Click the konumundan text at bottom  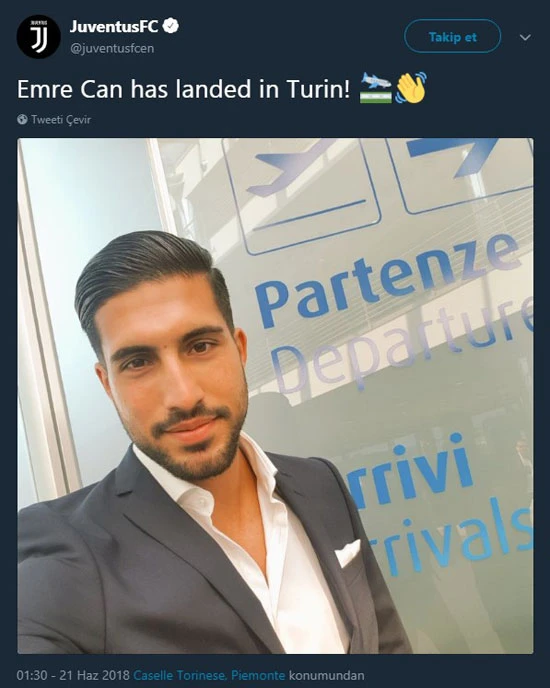click(326, 675)
